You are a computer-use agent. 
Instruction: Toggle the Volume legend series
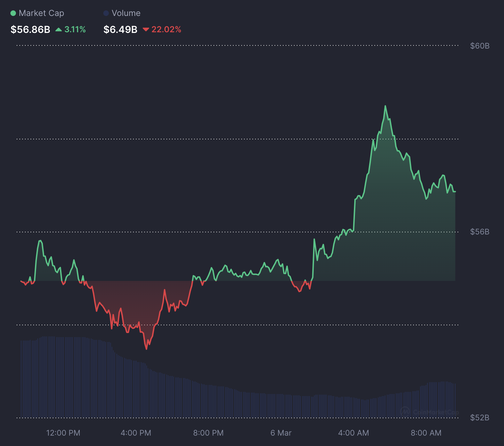(122, 13)
